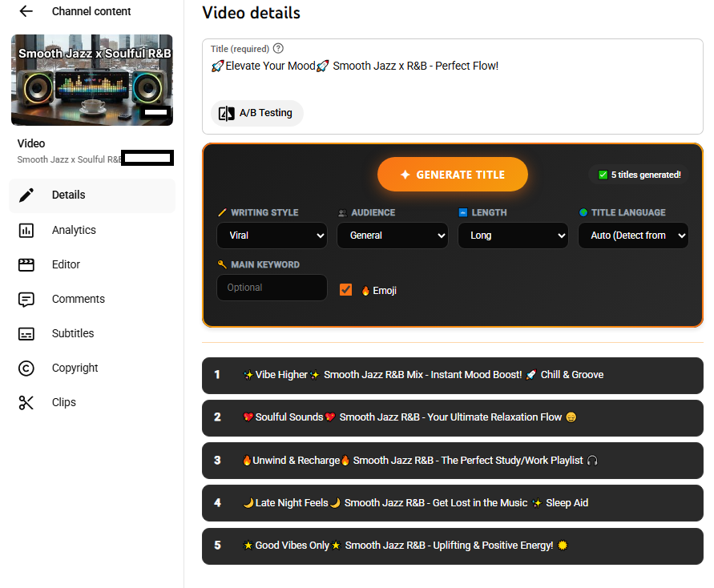Expand the Title Language dropdown

633,236
